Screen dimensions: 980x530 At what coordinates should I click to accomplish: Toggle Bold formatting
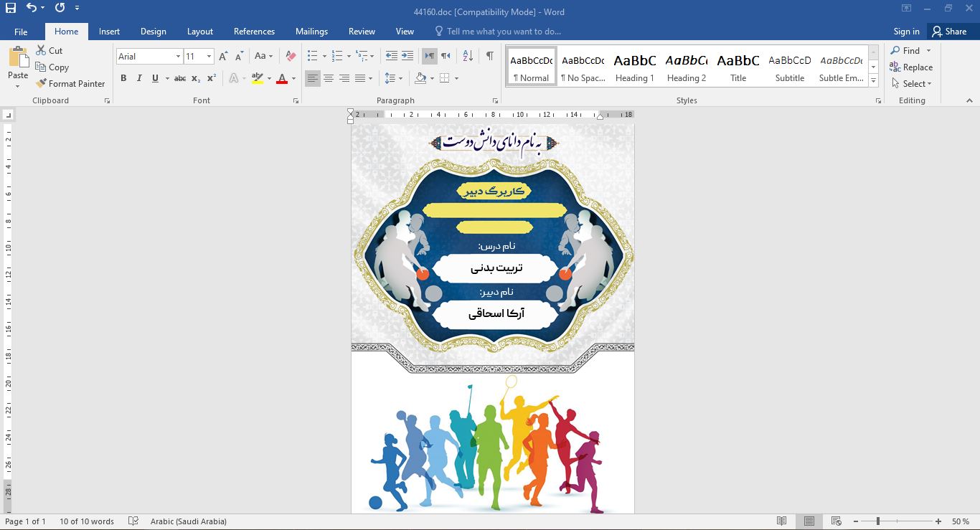pos(123,78)
